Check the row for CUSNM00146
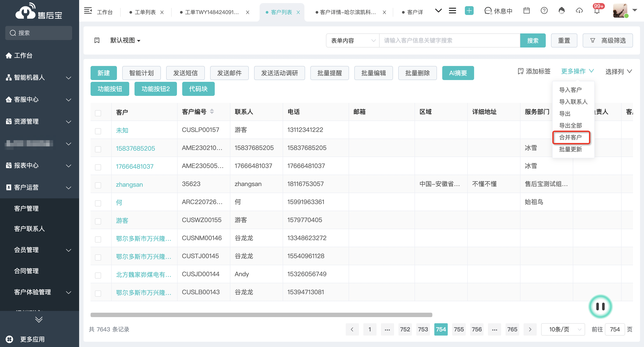This screenshot has width=644, height=347. (x=98, y=239)
